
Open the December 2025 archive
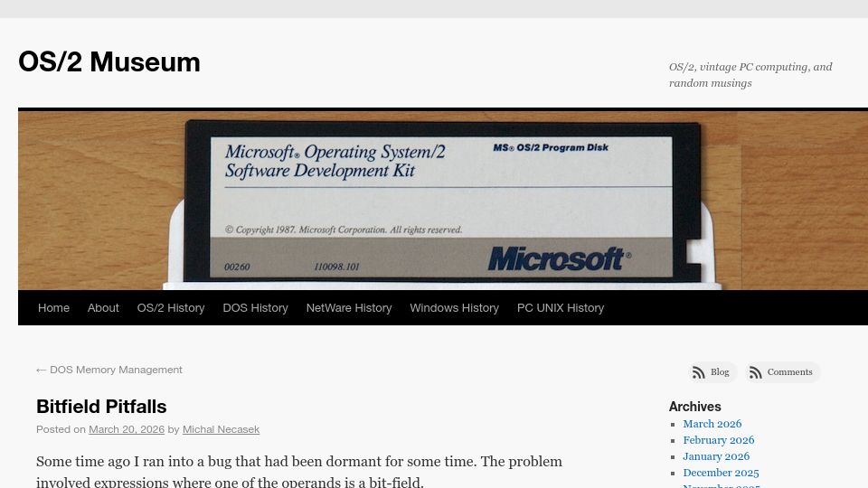click(721, 473)
